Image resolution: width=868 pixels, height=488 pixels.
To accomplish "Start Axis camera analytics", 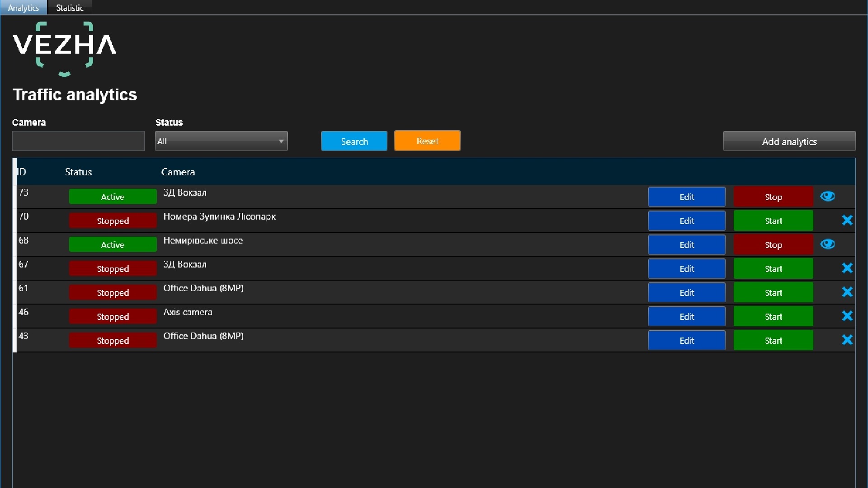I will (773, 317).
